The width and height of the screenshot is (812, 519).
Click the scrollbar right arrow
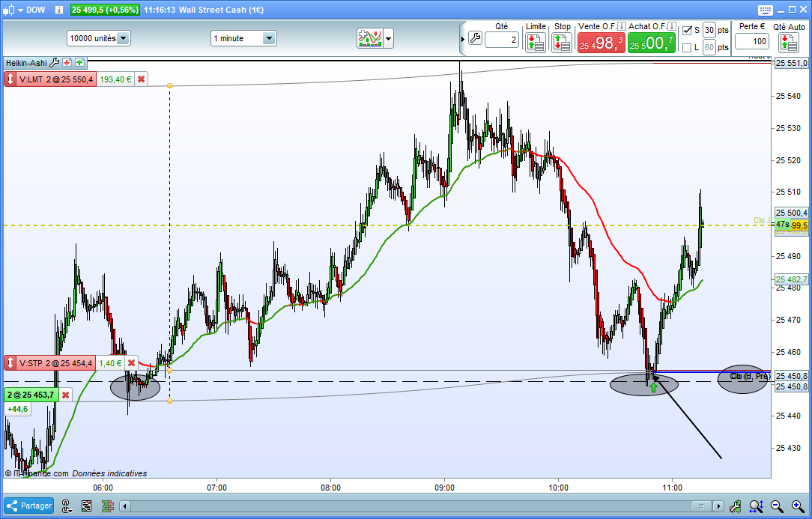click(718, 506)
